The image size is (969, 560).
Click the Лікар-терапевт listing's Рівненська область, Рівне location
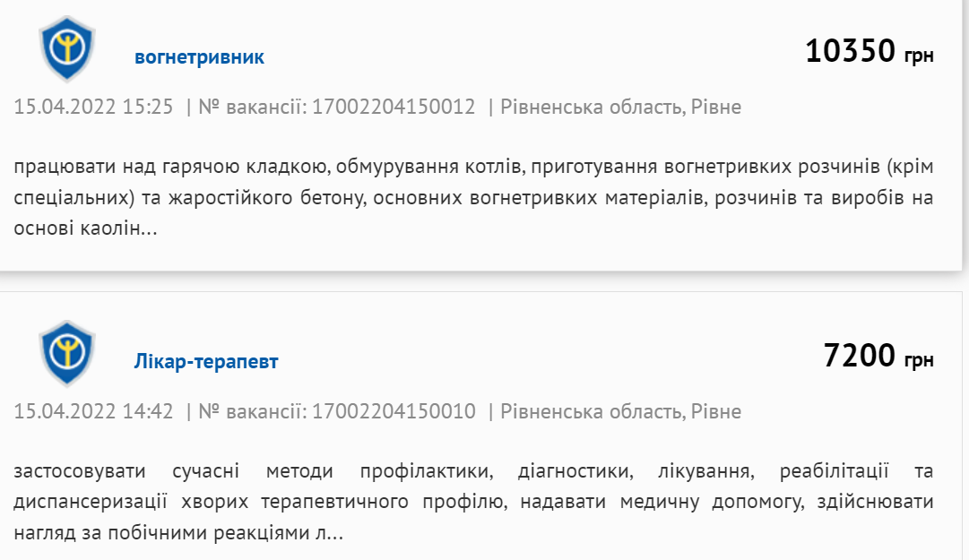[x=620, y=411]
